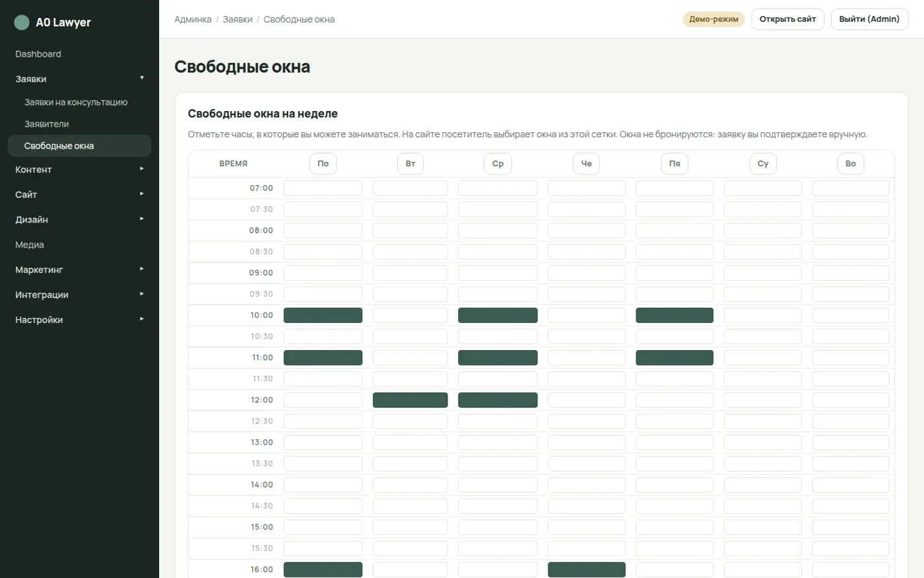
Task: Toggle the whole Су day column
Action: pos(763,164)
